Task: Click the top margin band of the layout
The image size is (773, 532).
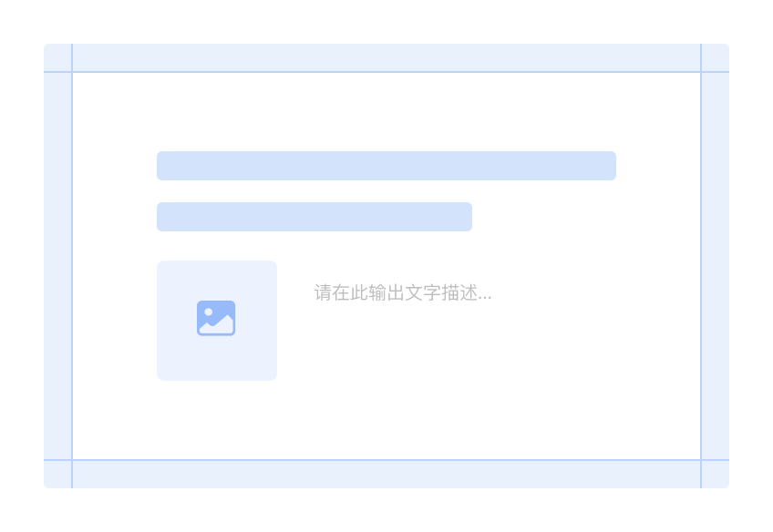Action: click(x=386, y=57)
